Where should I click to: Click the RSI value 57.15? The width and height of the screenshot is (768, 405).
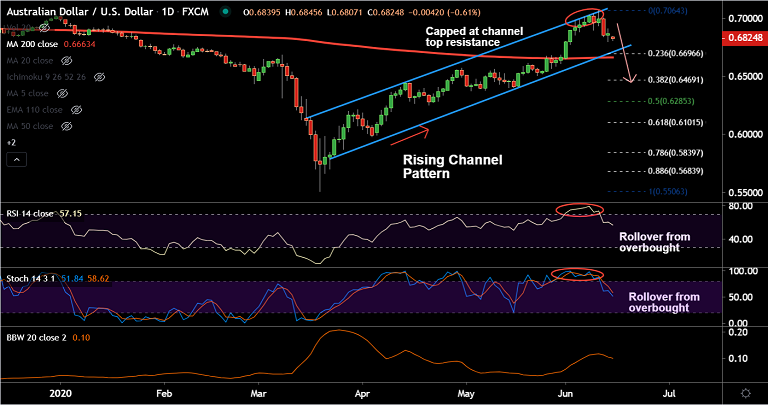pyautogui.click(x=71, y=214)
